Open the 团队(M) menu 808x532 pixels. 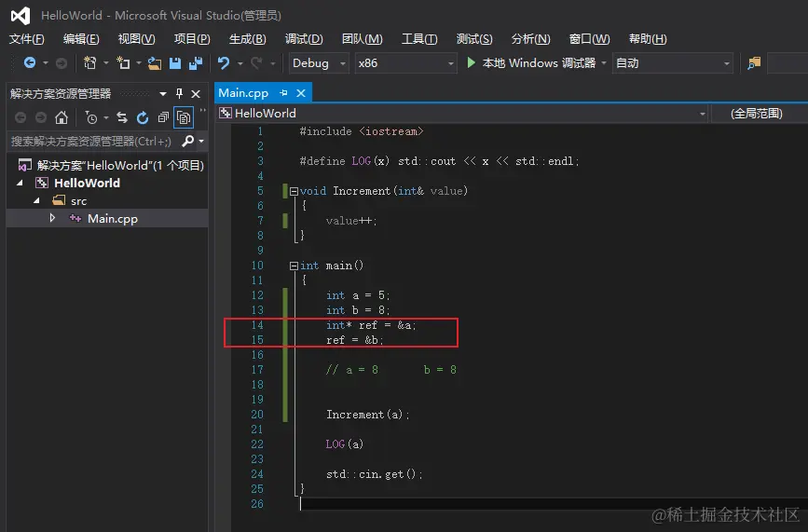click(363, 39)
